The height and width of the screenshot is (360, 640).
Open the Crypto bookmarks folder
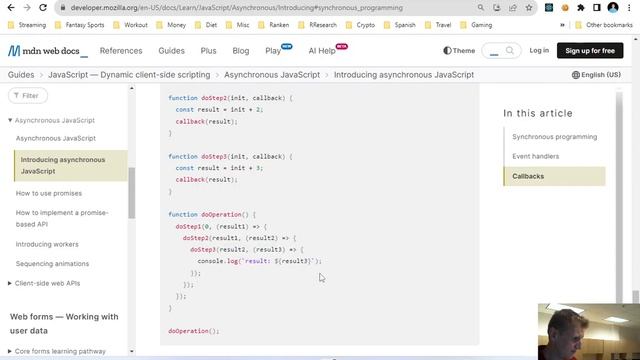pyautogui.click(x=360, y=25)
